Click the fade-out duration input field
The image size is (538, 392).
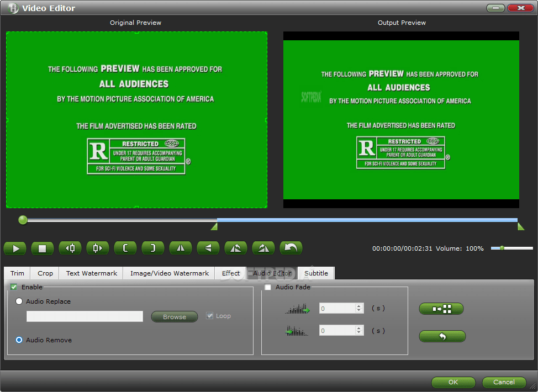[337, 330]
